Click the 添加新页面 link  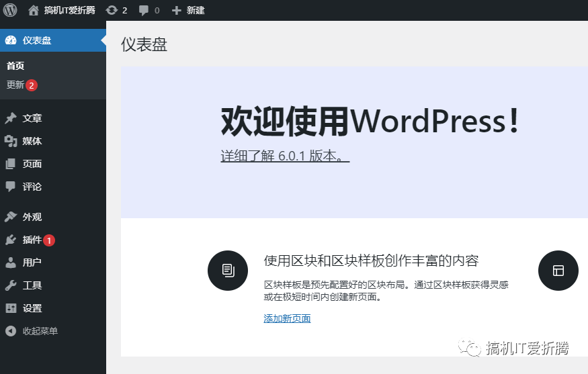(287, 318)
